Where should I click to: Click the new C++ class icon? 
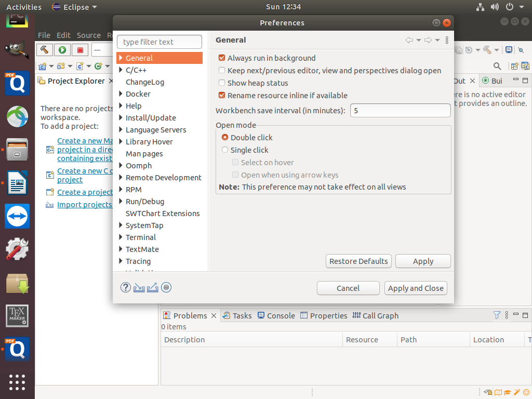tap(98, 66)
